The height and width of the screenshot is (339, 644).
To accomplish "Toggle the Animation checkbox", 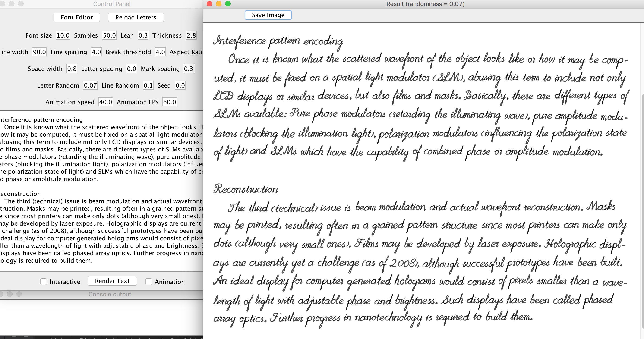I will pos(149,282).
